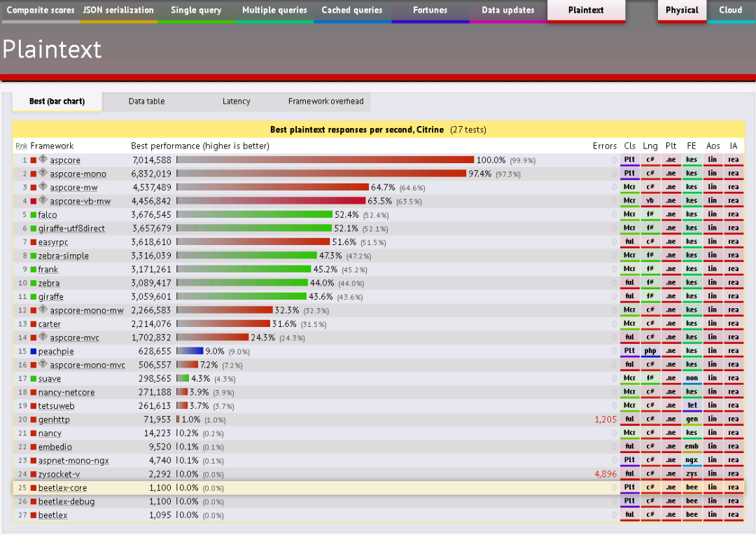Click the tet front-end tag for tetsuweb
Image resolution: width=756 pixels, height=535 pixels.
pyautogui.click(x=692, y=405)
